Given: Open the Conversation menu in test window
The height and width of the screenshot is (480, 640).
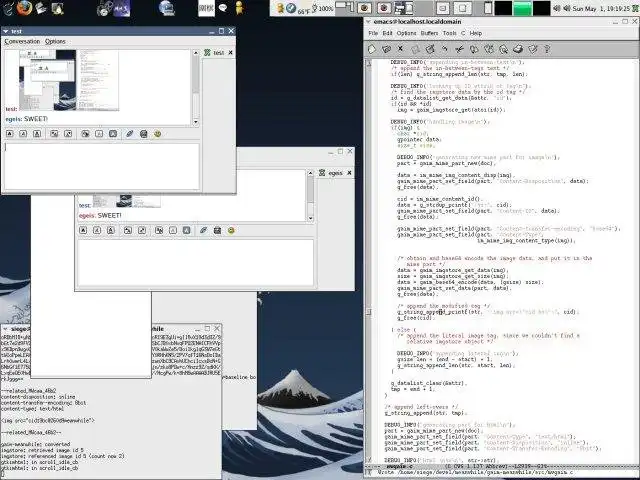Looking at the screenshot, I should coord(22,41).
